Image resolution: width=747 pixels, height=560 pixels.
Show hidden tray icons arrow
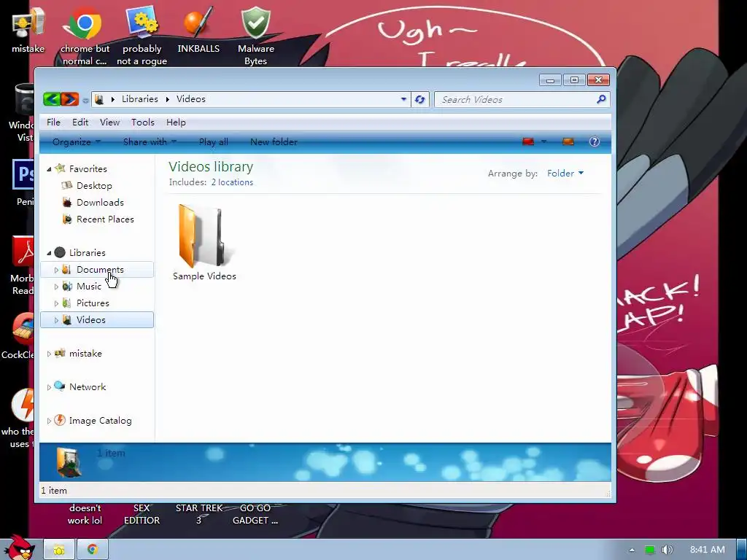[x=632, y=550]
